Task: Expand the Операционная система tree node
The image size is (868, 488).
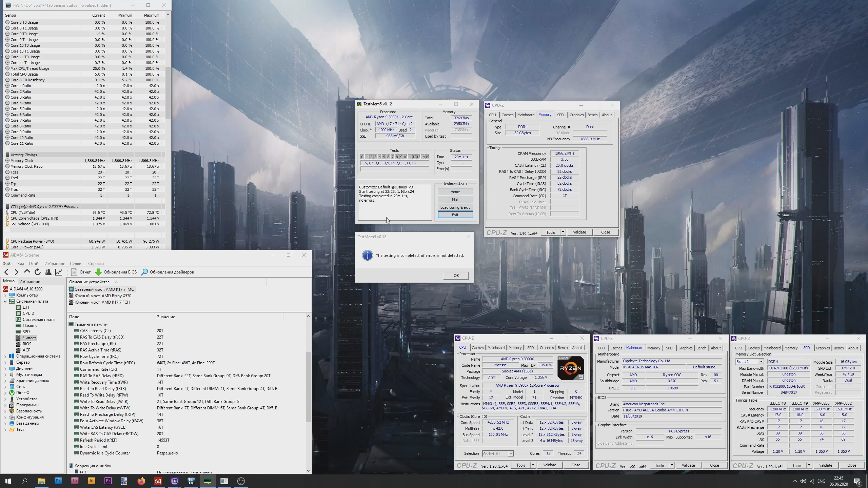Action: click(x=5, y=356)
